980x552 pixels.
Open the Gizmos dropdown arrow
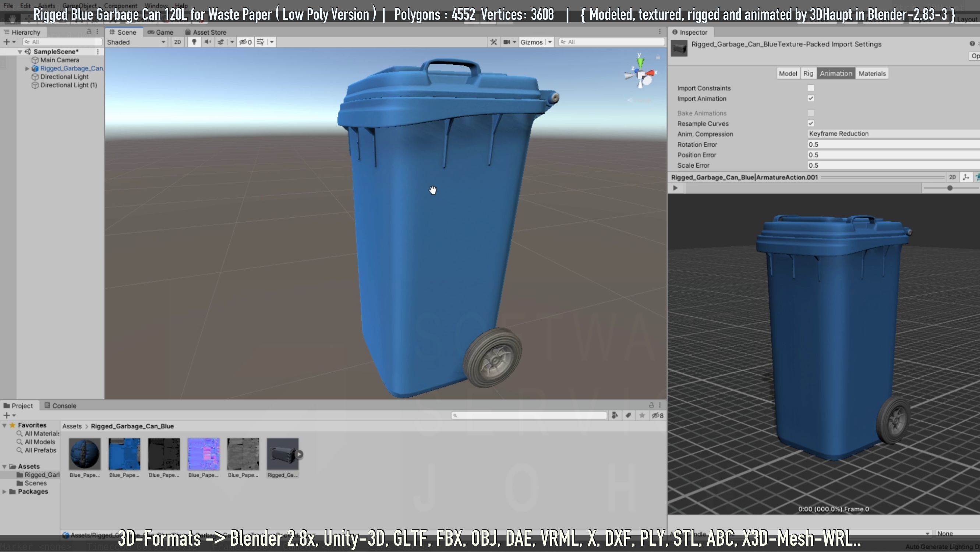click(550, 42)
